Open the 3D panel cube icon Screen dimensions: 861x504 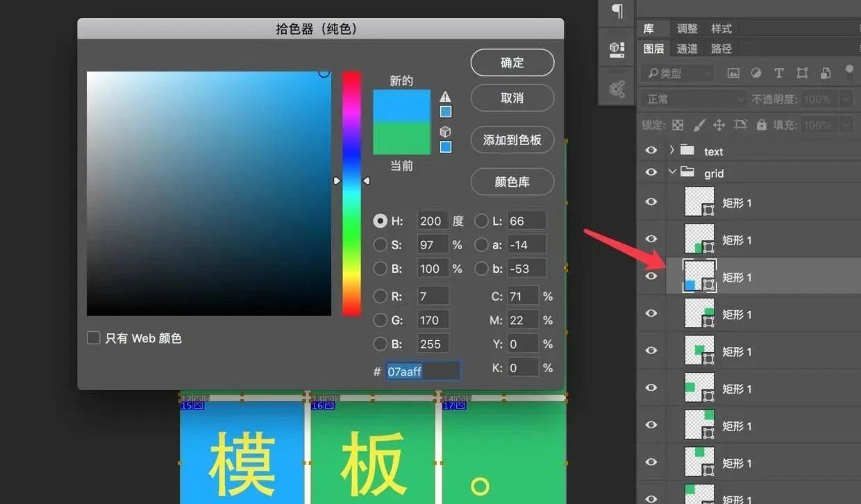[617, 49]
